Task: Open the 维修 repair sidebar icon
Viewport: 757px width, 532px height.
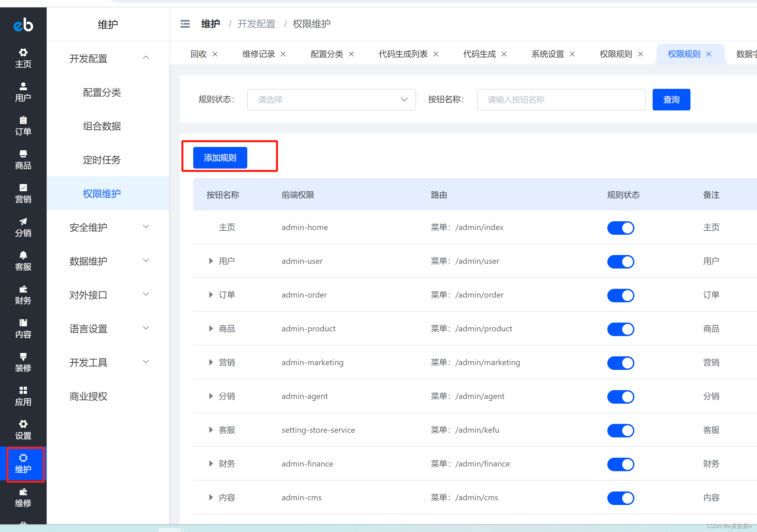Action: (x=23, y=497)
